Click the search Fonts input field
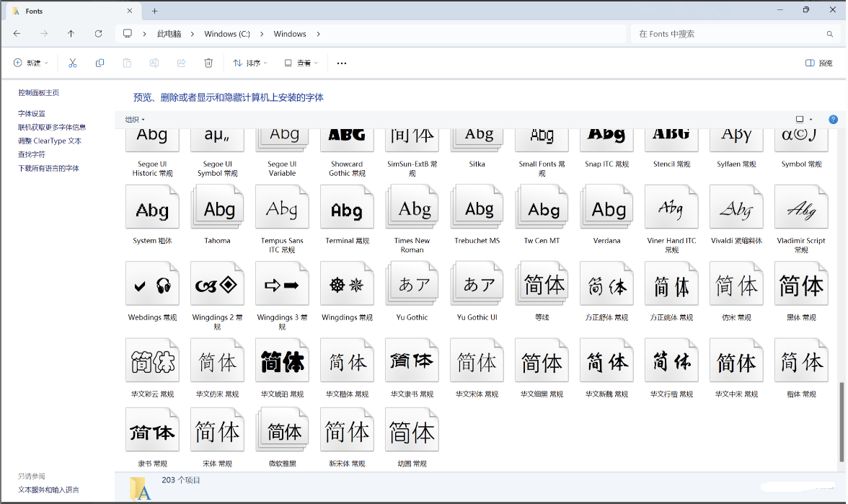The height and width of the screenshot is (504, 848). [x=734, y=34]
